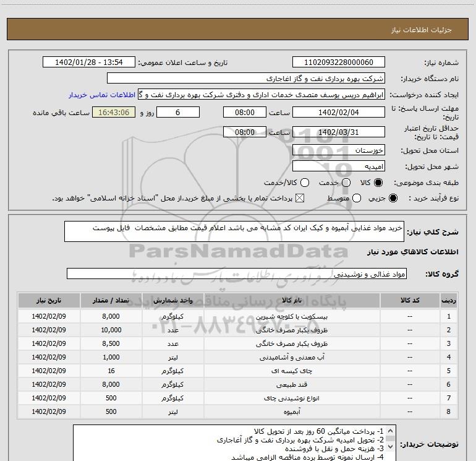Screen dimensions: 476x461
Task: Click the ایجاد کننده درخواست field
Action: (x=261, y=95)
